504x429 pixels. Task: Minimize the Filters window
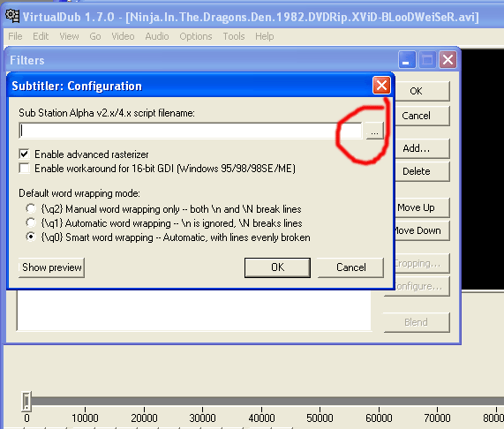point(407,60)
